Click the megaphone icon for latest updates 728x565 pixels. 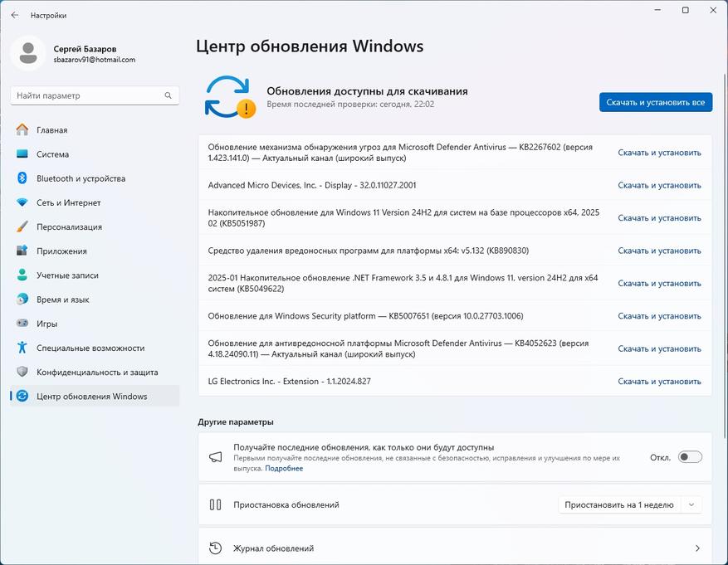(x=216, y=457)
